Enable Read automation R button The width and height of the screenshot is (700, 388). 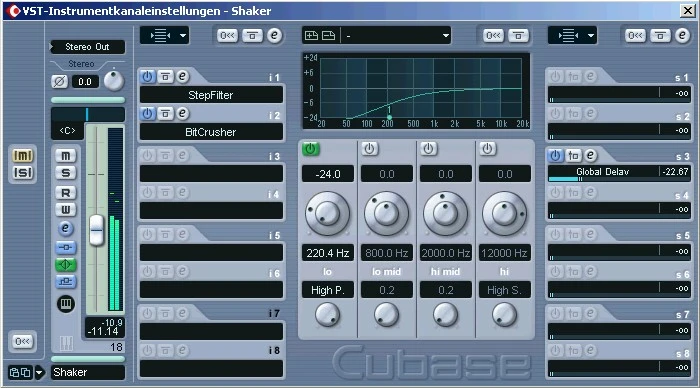tap(66, 192)
